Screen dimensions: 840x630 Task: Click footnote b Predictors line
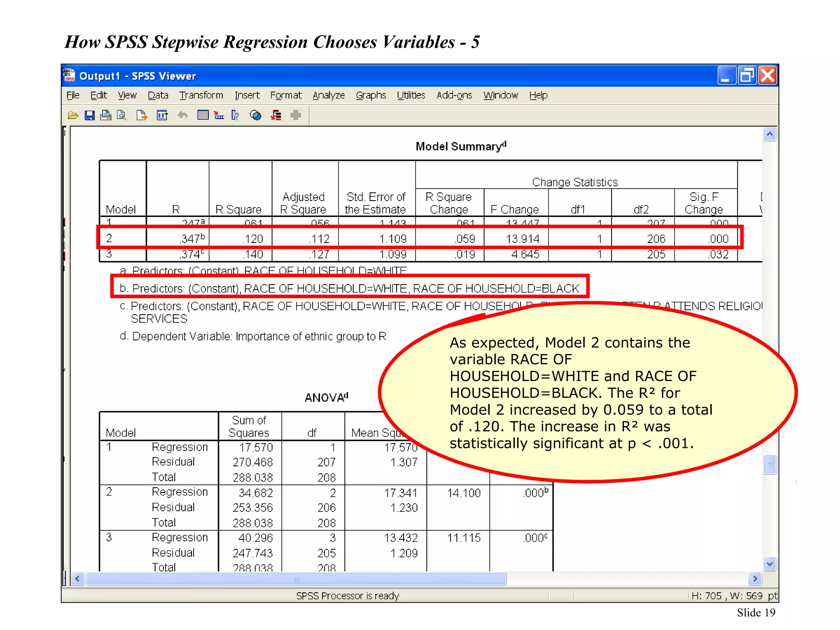349,288
